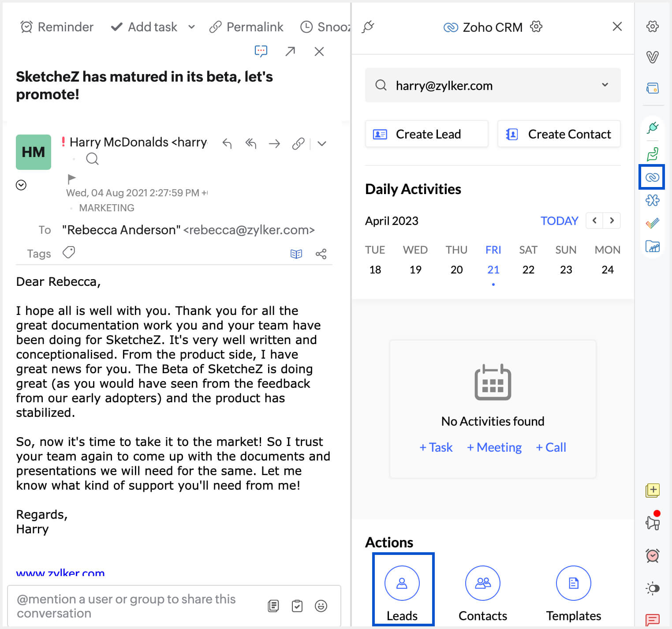Go to next week

(x=612, y=221)
